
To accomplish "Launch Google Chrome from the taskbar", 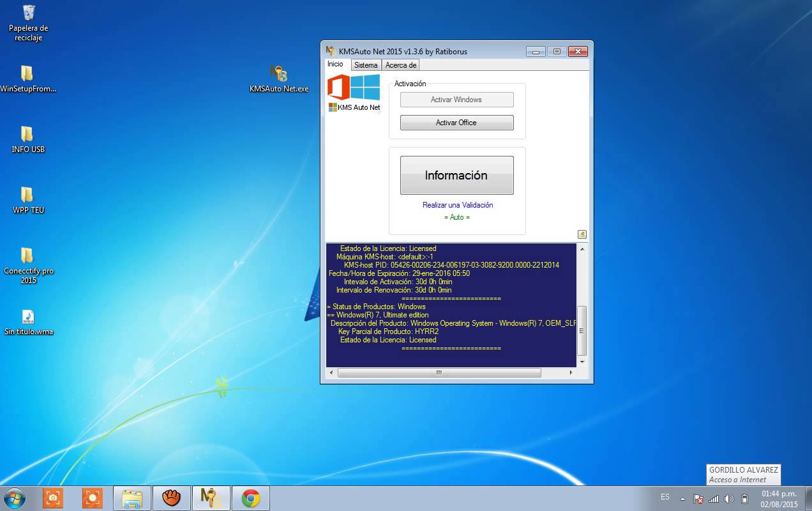I will pyautogui.click(x=251, y=498).
